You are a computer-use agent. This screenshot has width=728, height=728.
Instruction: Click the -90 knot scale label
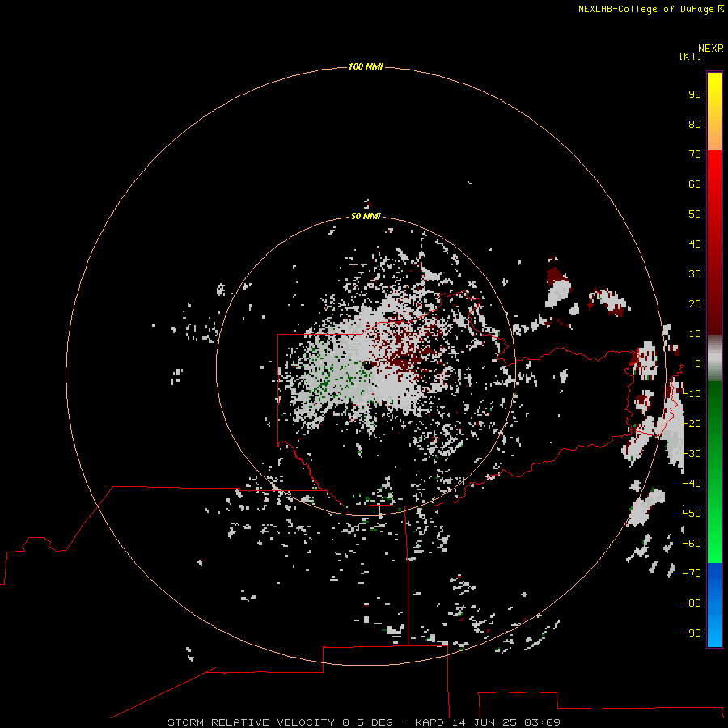click(x=692, y=633)
